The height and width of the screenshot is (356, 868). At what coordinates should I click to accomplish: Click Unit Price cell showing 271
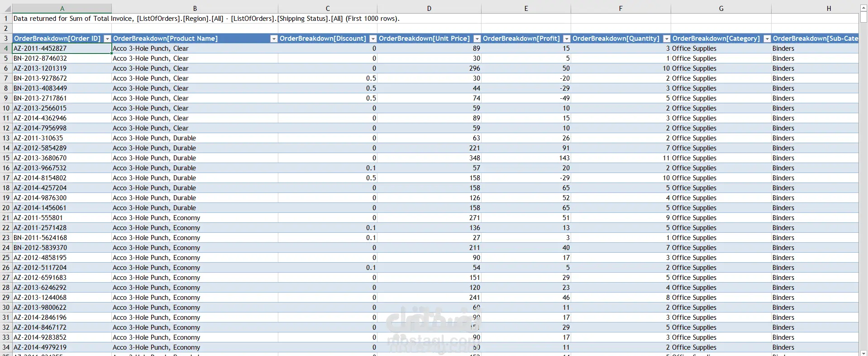429,218
